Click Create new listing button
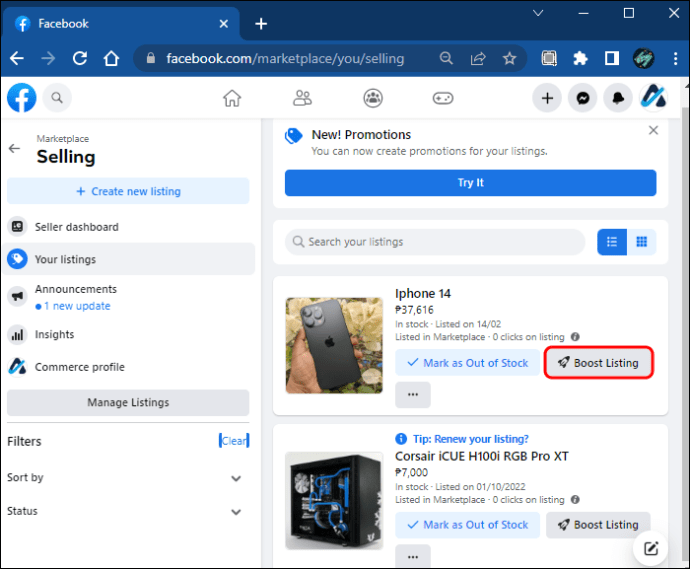Viewport: 690px width, 569px height. click(128, 191)
